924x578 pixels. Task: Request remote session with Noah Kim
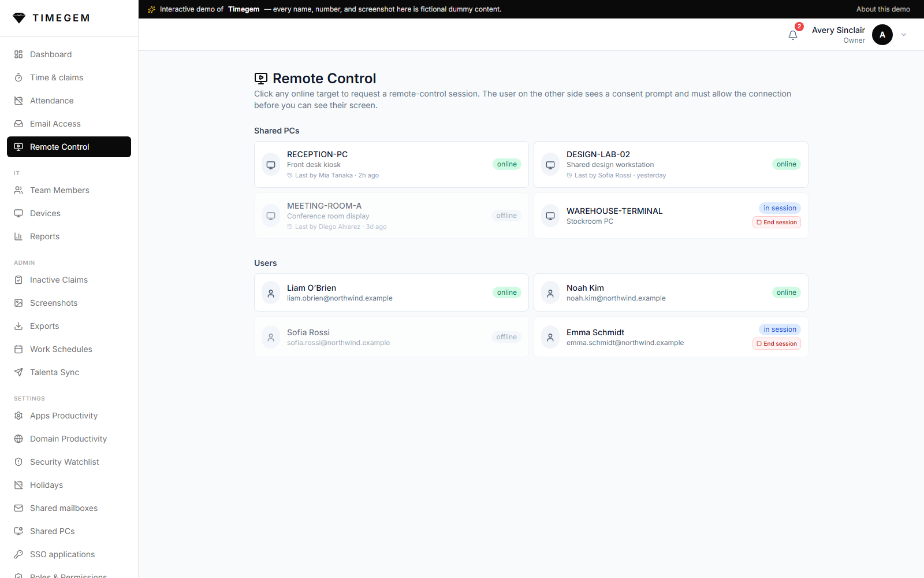671,292
